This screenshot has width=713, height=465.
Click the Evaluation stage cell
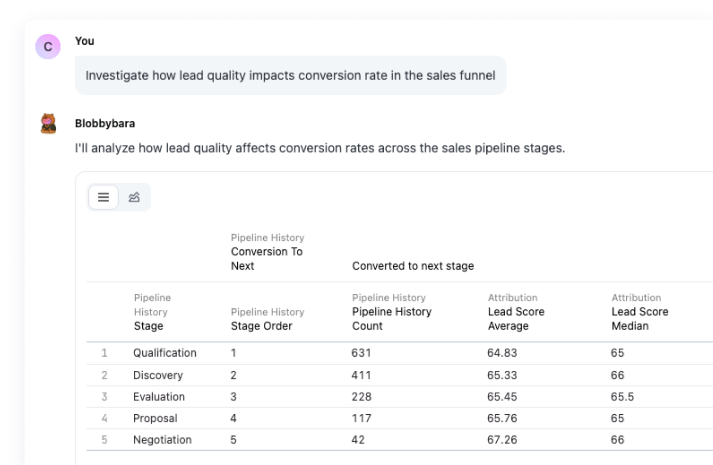tap(159, 397)
